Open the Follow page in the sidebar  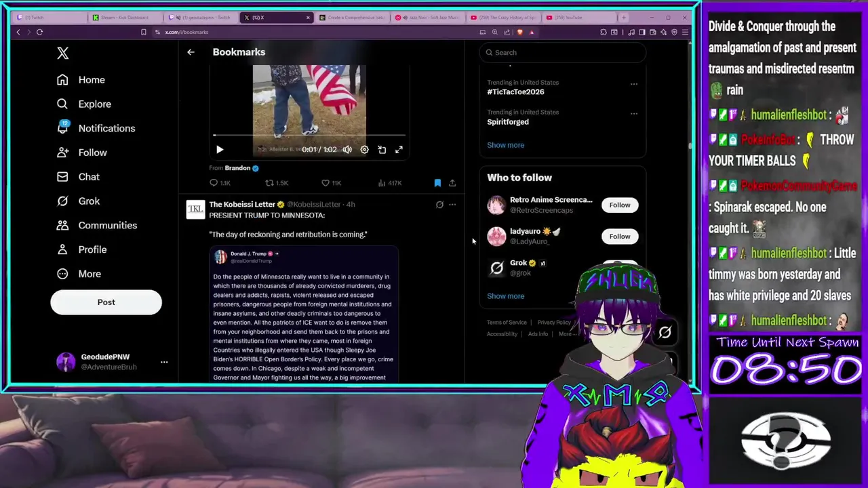pyautogui.click(x=82, y=152)
